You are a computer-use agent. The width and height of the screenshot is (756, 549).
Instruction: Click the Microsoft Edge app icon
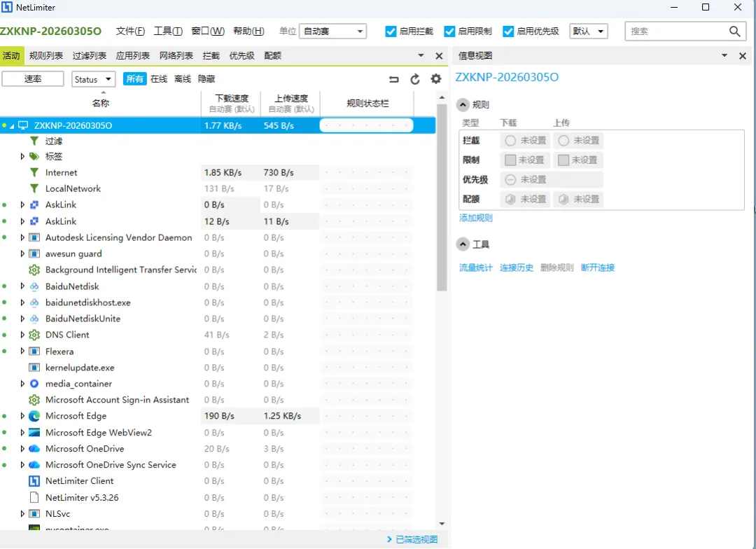pyautogui.click(x=34, y=416)
